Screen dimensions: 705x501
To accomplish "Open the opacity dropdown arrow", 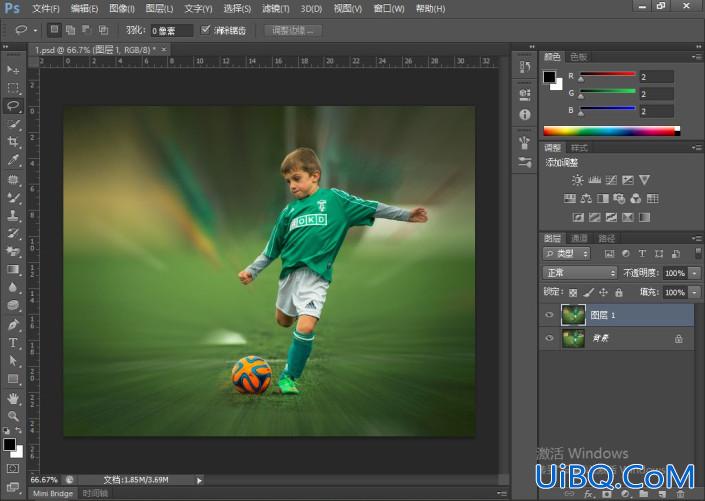I will pyautogui.click(x=695, y=273).
